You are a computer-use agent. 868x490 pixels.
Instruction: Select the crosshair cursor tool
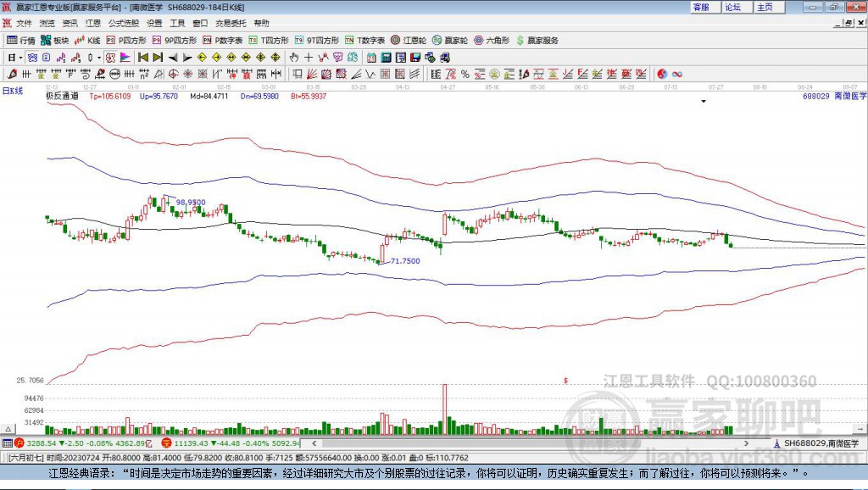tap(309, 58)
